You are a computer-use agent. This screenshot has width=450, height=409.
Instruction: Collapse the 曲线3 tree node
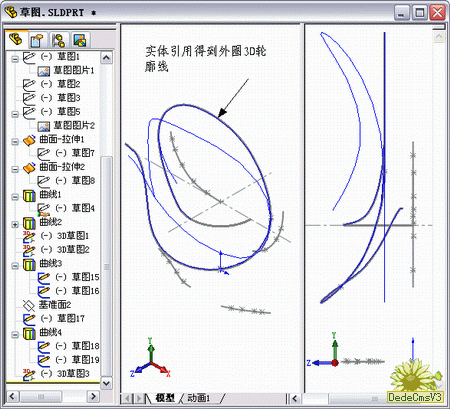point(15,266)
